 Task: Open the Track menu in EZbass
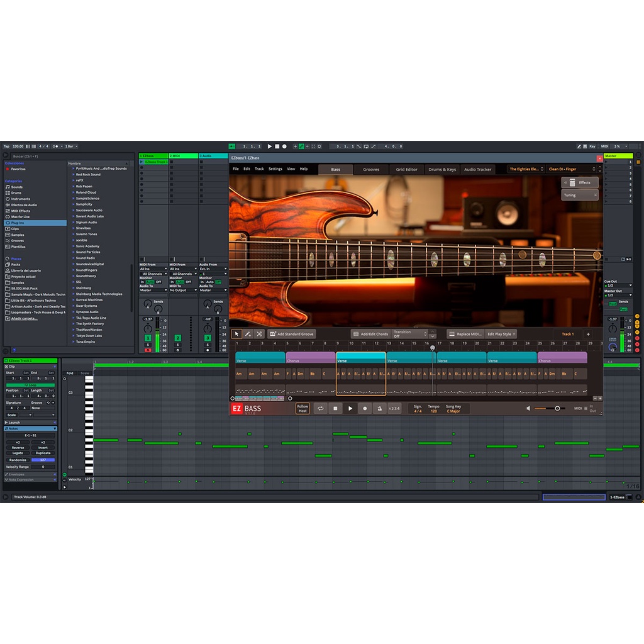(x=259, y=169)
